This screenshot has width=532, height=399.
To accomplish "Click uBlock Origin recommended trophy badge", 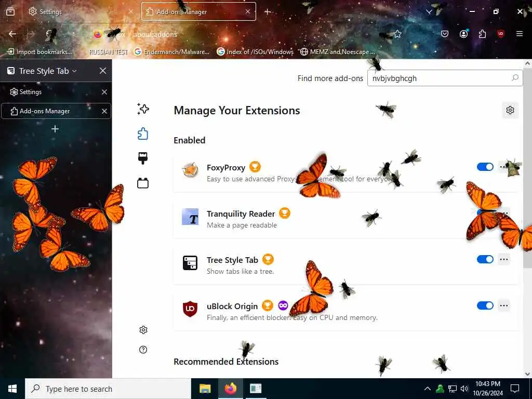I will tap(268, 305).
